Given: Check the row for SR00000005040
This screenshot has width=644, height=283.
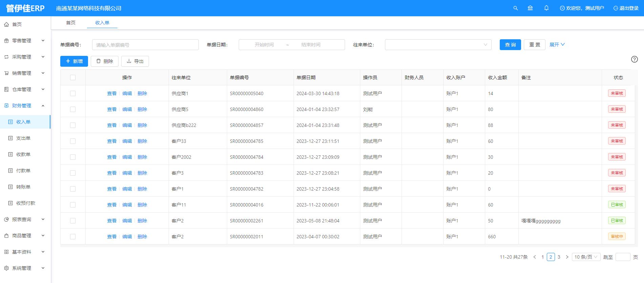Looking at the screenshot, I should pyautogui.click(x=73, y=93).
